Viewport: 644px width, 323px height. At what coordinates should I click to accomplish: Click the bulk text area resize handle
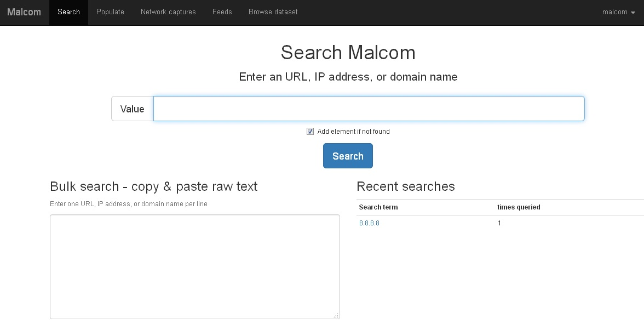pos(336,315)
